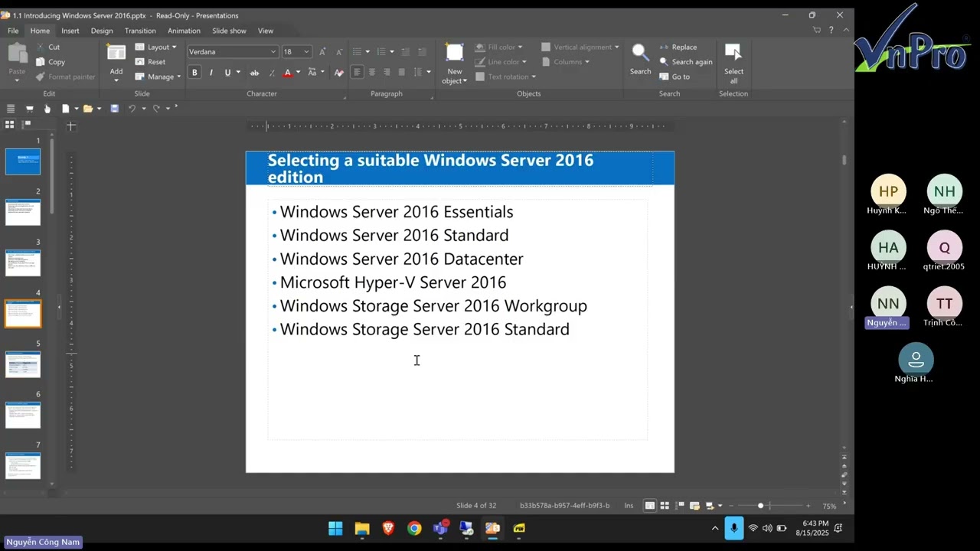Expand the Manage dropdown

click(158, 77)
